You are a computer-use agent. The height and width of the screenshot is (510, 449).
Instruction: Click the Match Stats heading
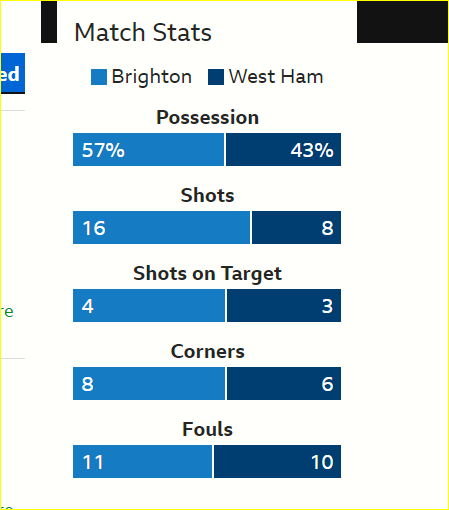point(143,32)
